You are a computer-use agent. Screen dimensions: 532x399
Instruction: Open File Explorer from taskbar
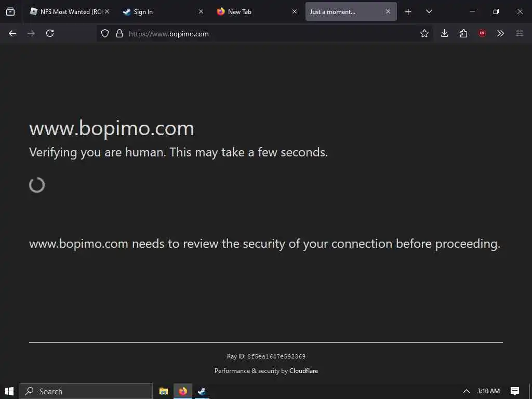(164, 391)
